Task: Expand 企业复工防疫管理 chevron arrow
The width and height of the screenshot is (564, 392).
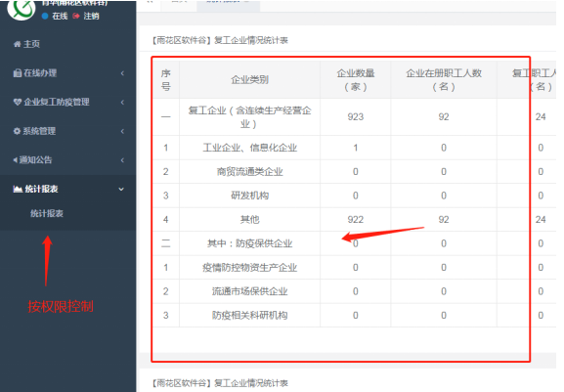Action: pos(122,102)
